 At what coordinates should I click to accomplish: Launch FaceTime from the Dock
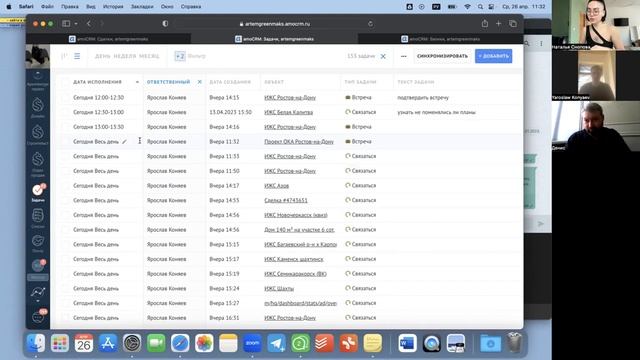156,343
